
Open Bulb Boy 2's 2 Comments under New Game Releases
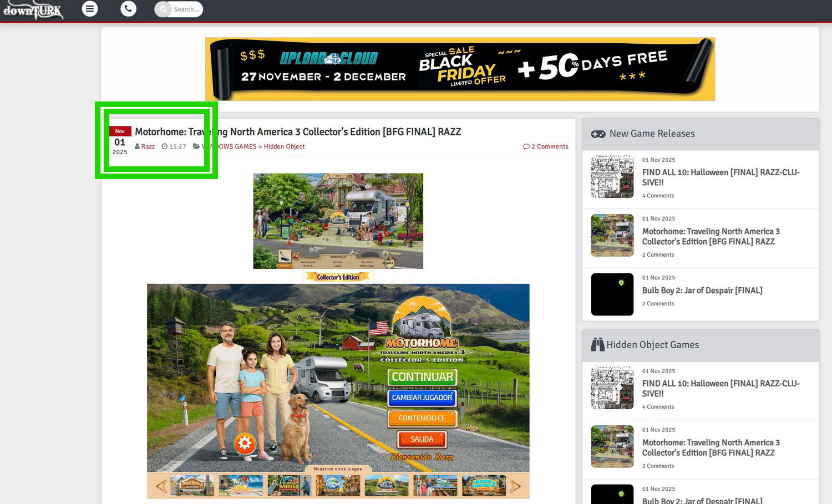pyautogui.click(x=658, y=304)
